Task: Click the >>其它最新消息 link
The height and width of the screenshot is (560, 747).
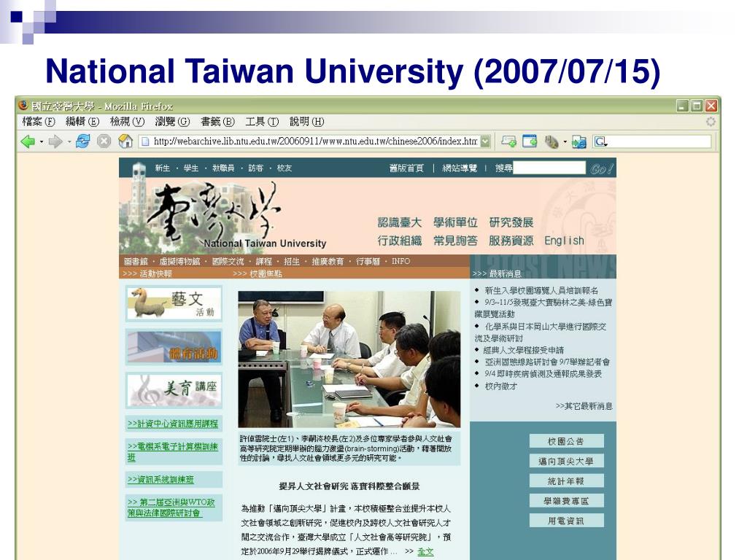Action: pos(584,406)
